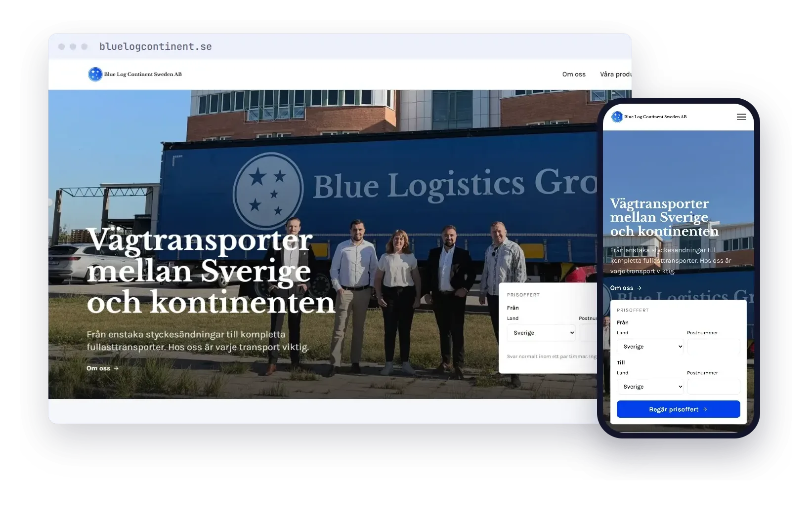Viewport: 812px width, 515px height.
Task: Expand the Till Land Sverige dropdown on mobile
Action: tap(650, 387)
